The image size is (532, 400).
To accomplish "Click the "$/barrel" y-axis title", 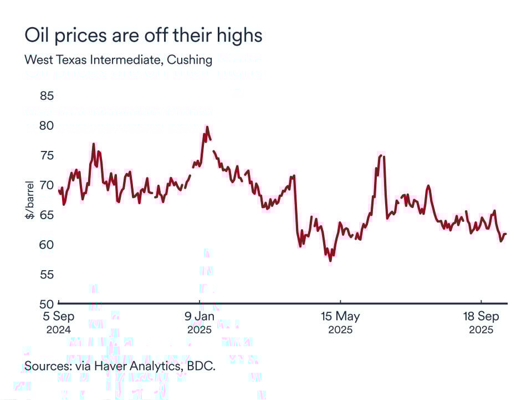I will [x=30, y=200].
